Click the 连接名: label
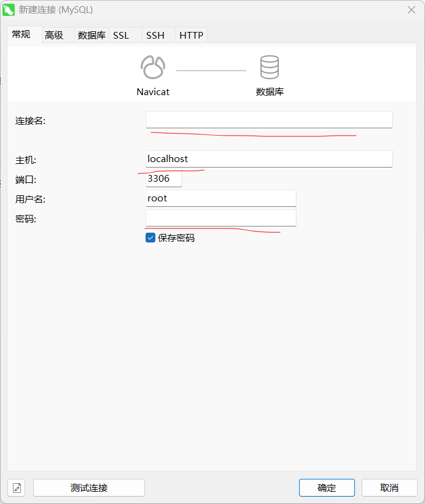Screen dimensions: 425x504 click(x=30, y=121)
